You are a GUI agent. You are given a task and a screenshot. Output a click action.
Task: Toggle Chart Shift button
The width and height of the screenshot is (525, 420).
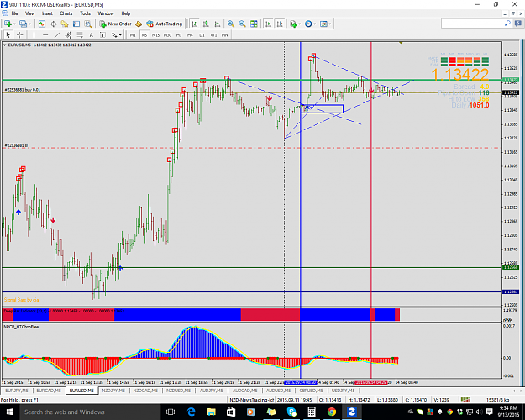click(x=280, y=24)
